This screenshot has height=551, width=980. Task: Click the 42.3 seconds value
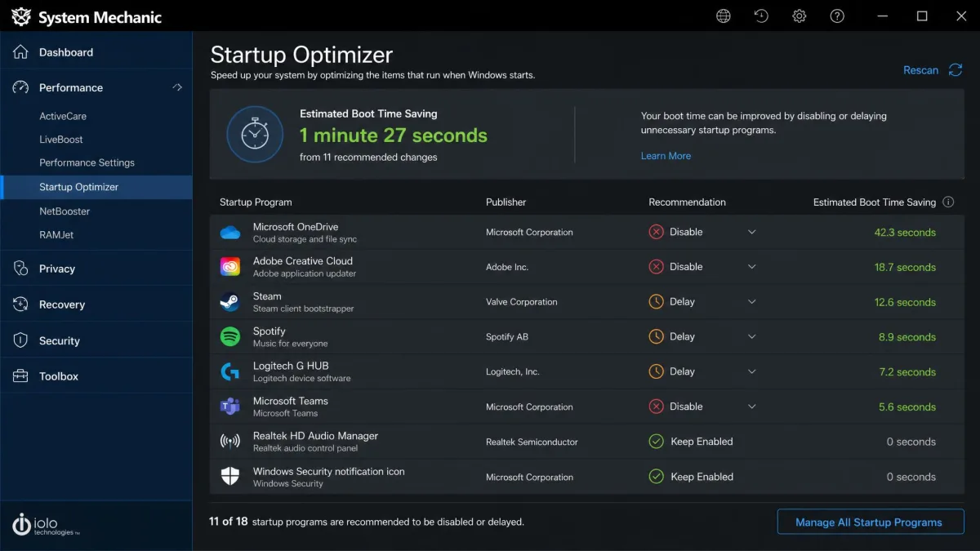[905, 233]
